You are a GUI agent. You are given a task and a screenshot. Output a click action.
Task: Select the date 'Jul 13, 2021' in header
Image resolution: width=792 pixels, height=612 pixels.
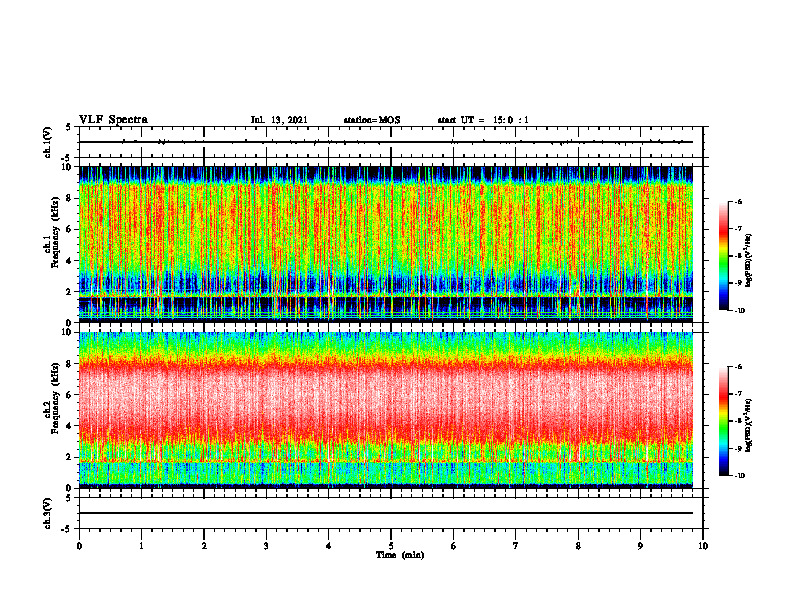click(279, 120)
